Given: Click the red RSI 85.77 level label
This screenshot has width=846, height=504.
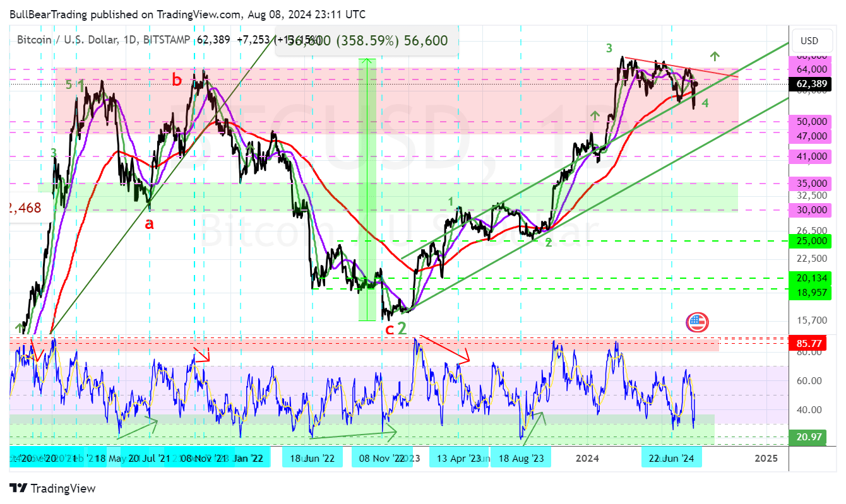Looking at the screenshot, I should click(808, 343).
